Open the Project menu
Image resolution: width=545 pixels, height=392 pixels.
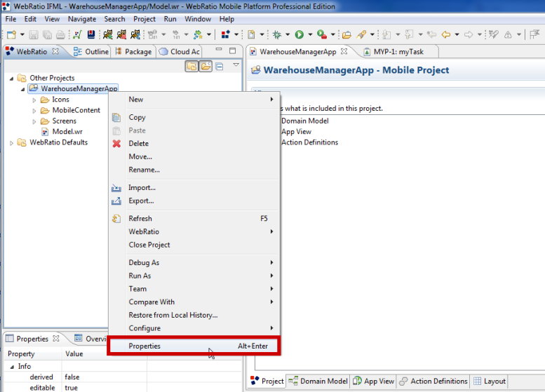pos(144,19)
